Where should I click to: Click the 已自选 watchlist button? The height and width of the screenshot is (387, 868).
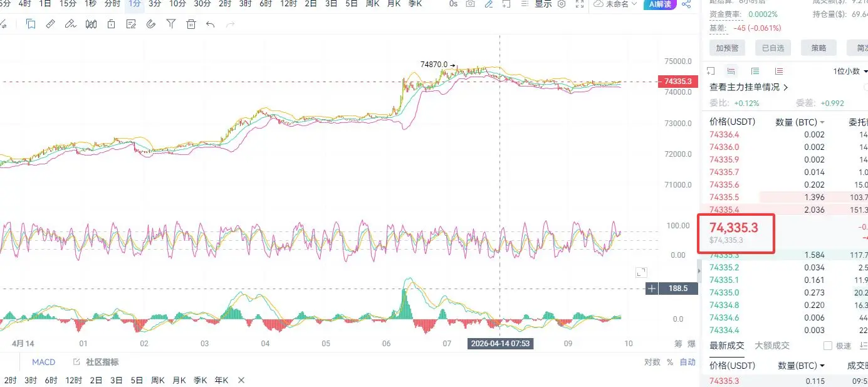[773, 48]
